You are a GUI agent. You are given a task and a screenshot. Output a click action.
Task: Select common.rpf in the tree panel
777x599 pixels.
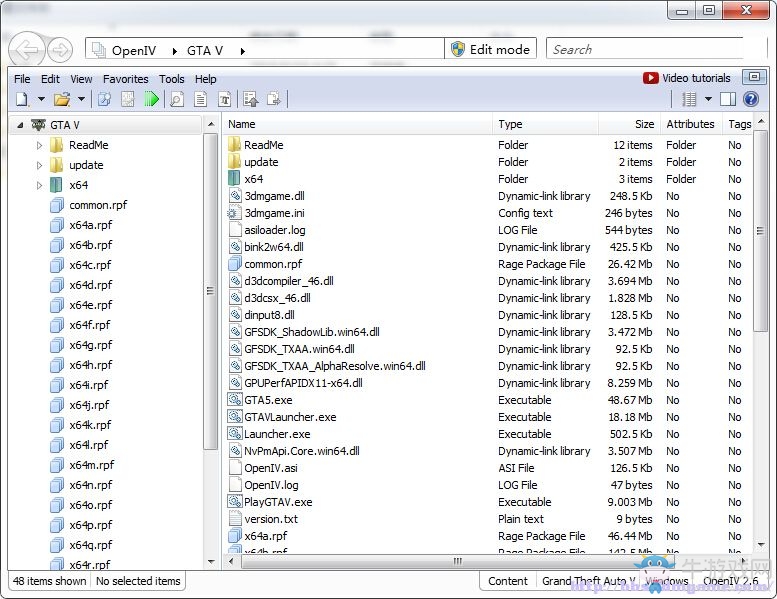pyautogui.click(x=98, y=205)
